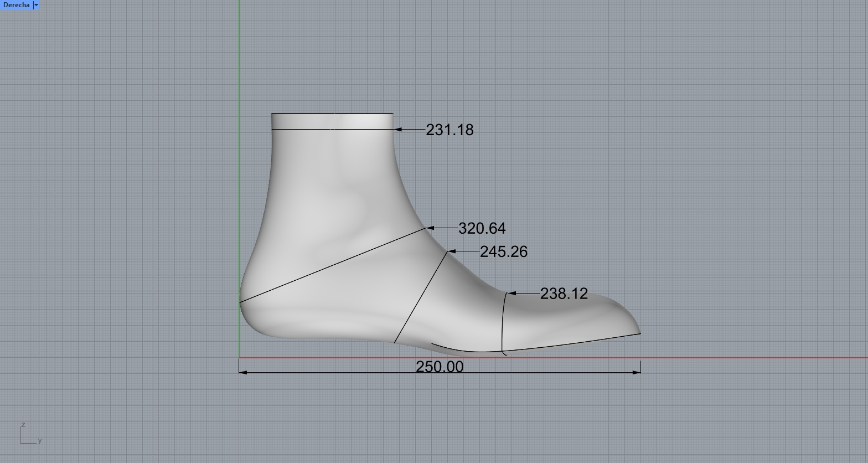Select the 320.64 leader annotation text
This screenshot has width=868, height=463.
click(x=482, y=229)
